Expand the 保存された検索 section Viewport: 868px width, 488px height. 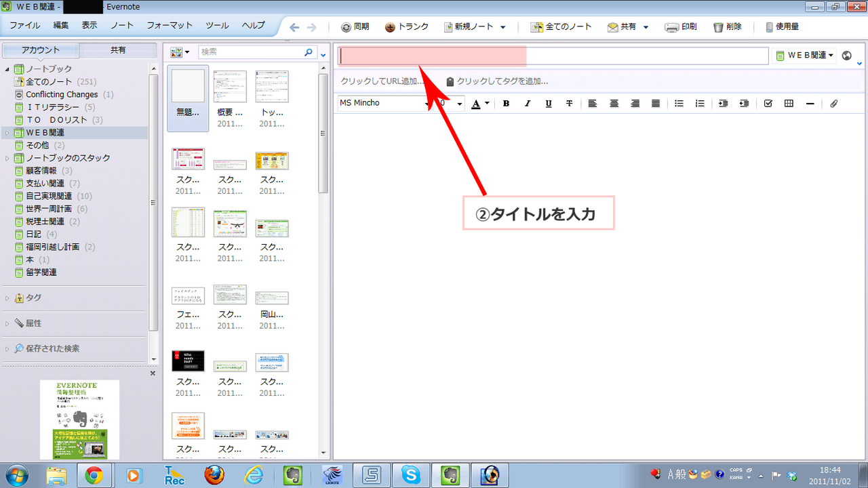[x=7, y=349]
